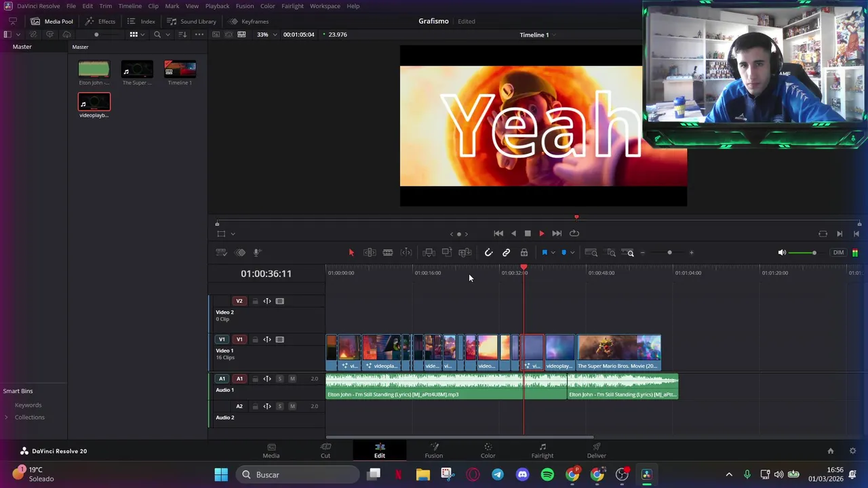This screenshot has width=868, height=488.
Task: Open the marker color dropdown arrow
Action: [x=572, y=253]
